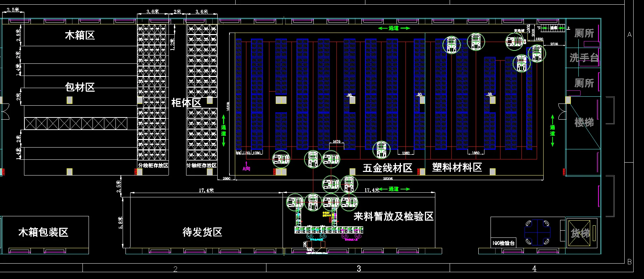Click the 2500 dimension near the toilet
Viewport: 644px width, 279px height.
click(x=554, y=44)
